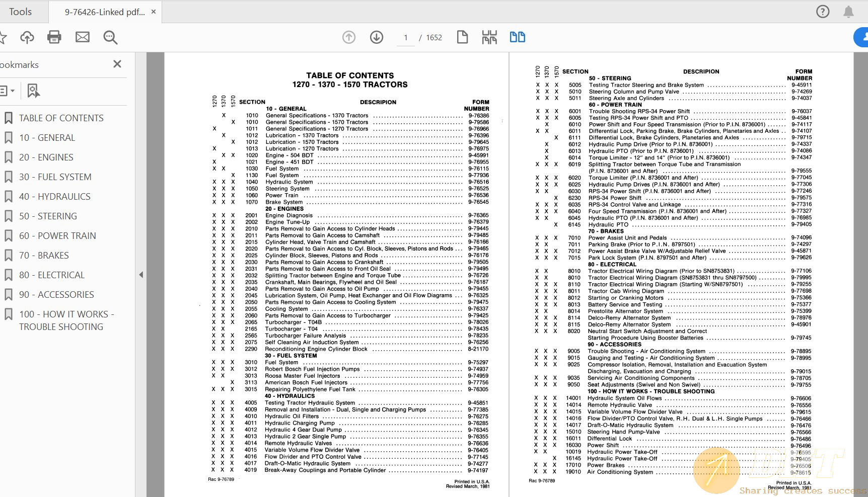Viewport: 868px width, 497px height.
Task: Jump to the 40 - HYDRAULICS bookmark
Action: tap(54, 196)
